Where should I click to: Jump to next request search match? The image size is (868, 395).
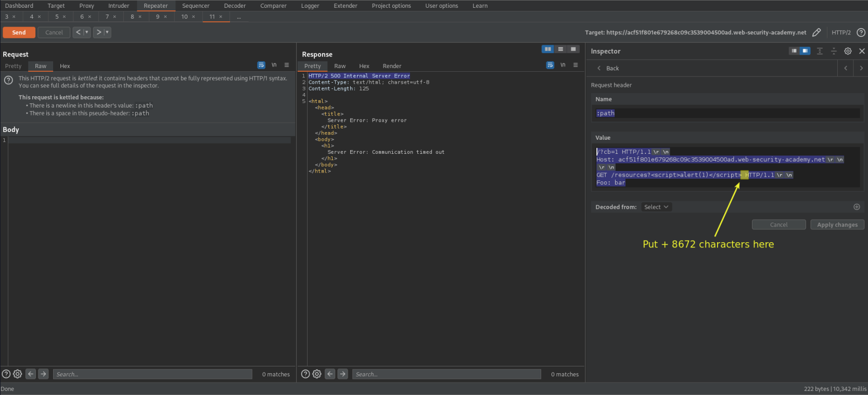click(x=43, y=374)
